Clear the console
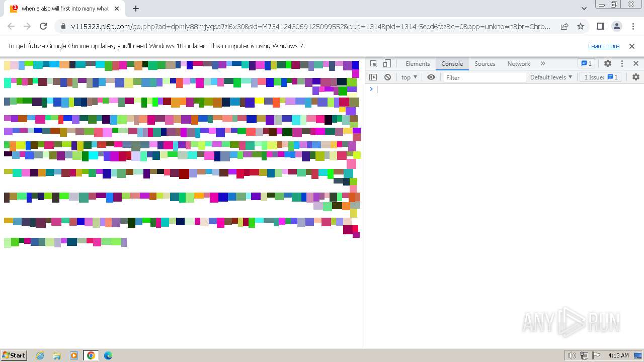Viewport: 644px width, 362px height. pos(387,77)
